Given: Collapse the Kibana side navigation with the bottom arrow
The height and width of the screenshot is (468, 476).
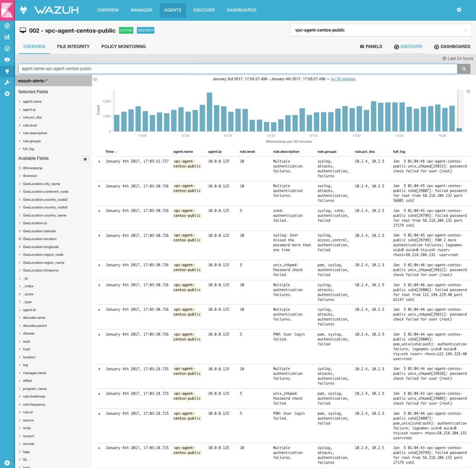Looking at the screenshot, I should (x=7, y=462).
